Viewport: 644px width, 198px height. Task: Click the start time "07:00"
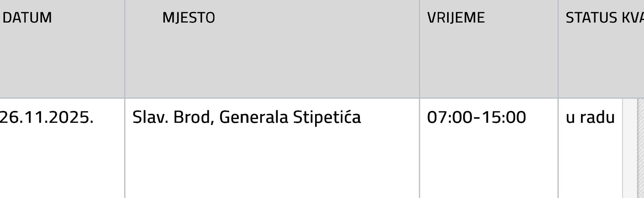point(450,117)
